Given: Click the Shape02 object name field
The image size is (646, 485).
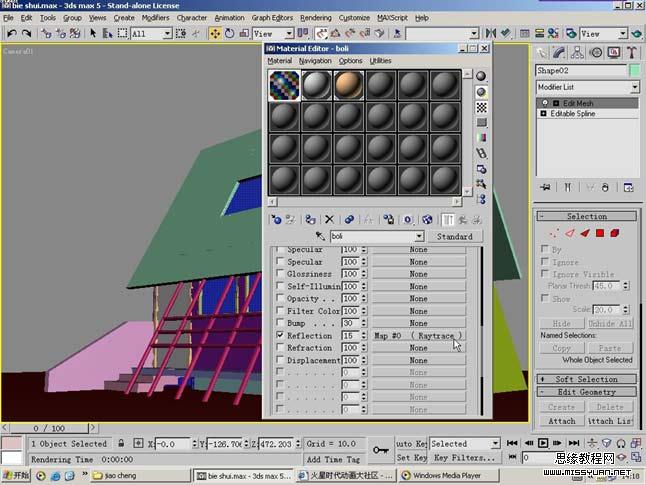Looking at the screenshot, I should pos(581,70).
